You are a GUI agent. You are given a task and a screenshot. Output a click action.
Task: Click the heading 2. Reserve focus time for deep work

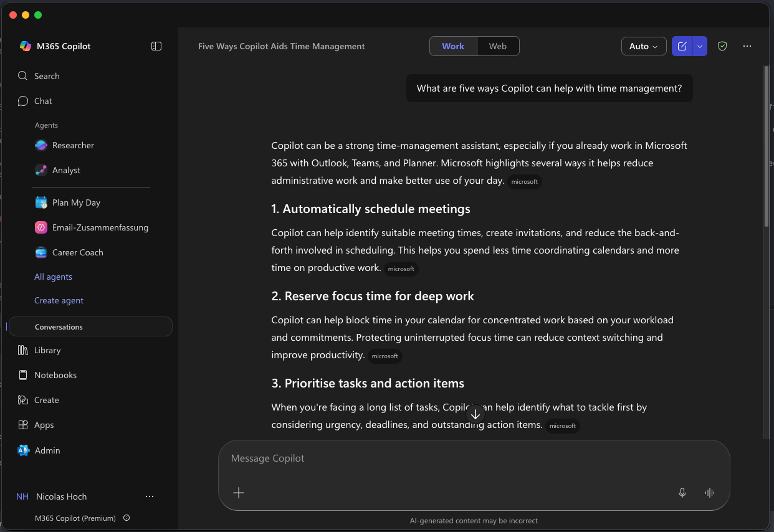373,296
